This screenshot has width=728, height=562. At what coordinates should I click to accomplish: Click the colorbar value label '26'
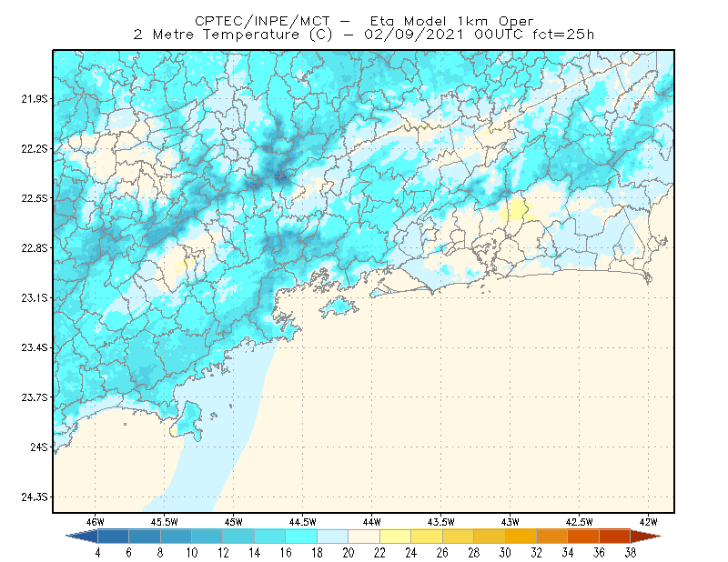pos(442,553)
